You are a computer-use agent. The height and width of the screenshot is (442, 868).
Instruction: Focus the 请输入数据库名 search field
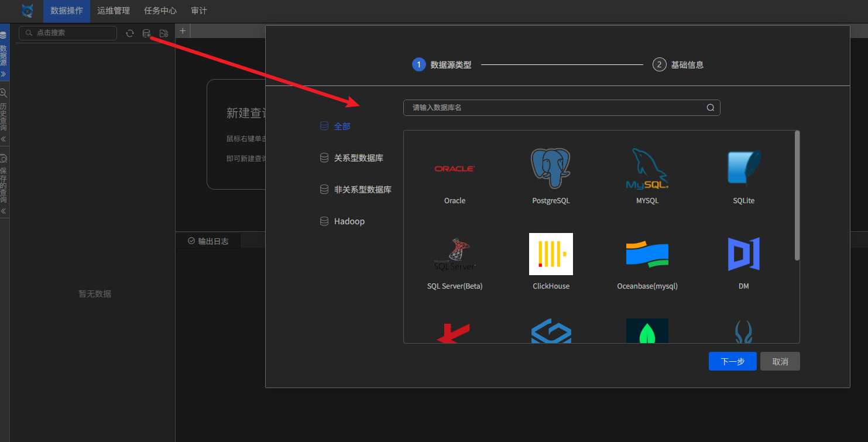(x=562, y=108)
